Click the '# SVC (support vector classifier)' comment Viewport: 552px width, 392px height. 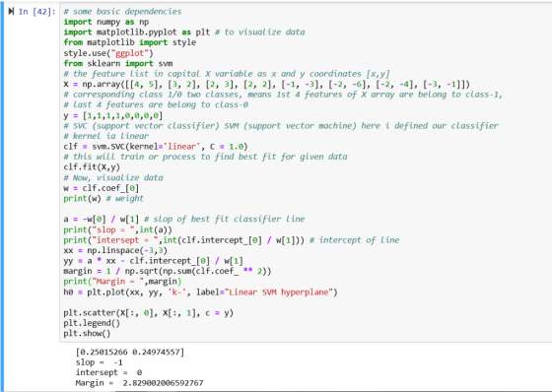pos(281,126)
